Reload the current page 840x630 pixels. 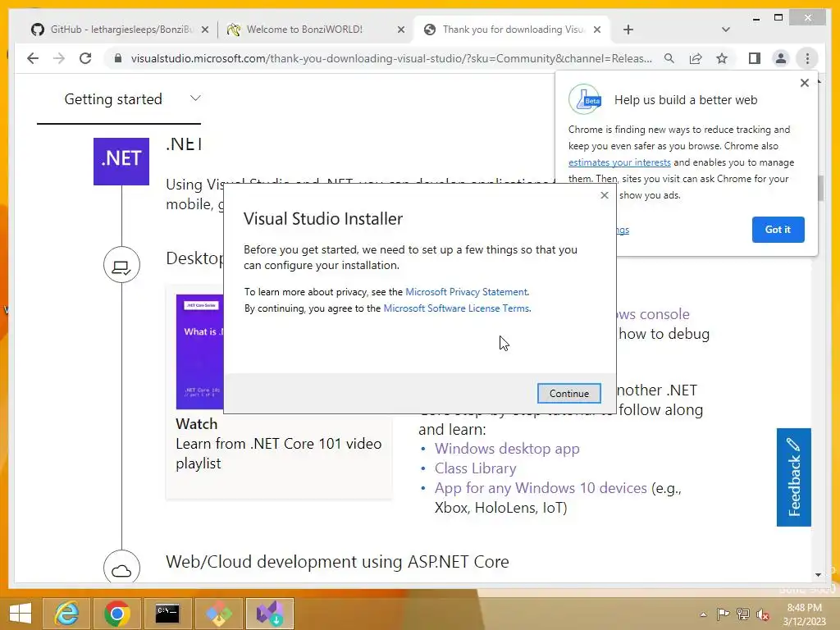tap(85, 58)
